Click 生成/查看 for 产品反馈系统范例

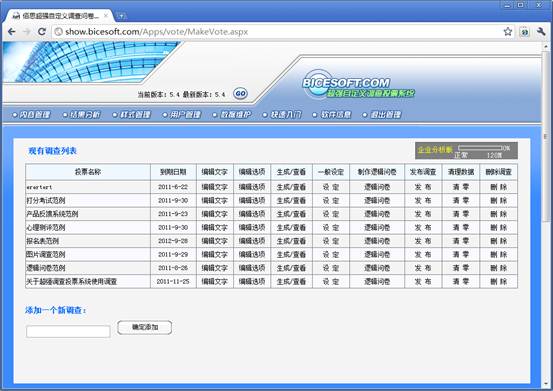pos(291,214)
